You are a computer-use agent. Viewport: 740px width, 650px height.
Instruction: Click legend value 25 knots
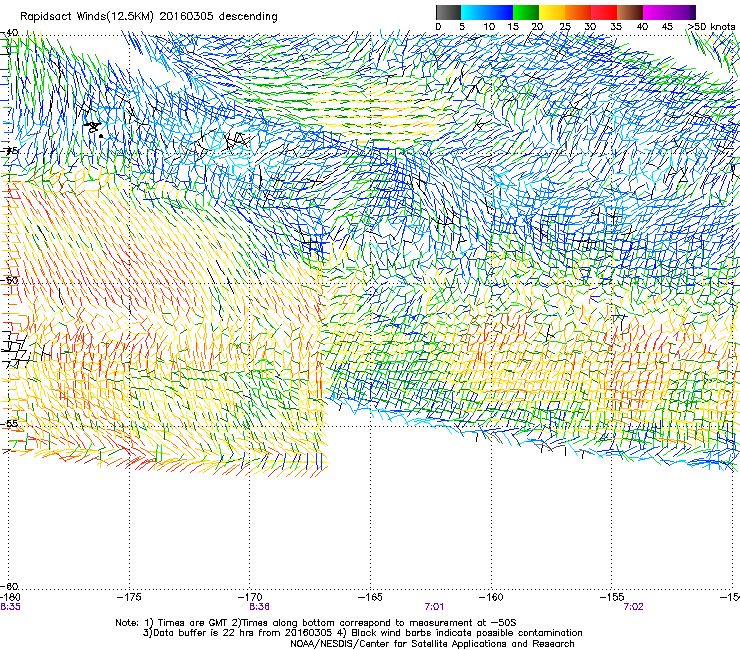[x=565, y=27]
